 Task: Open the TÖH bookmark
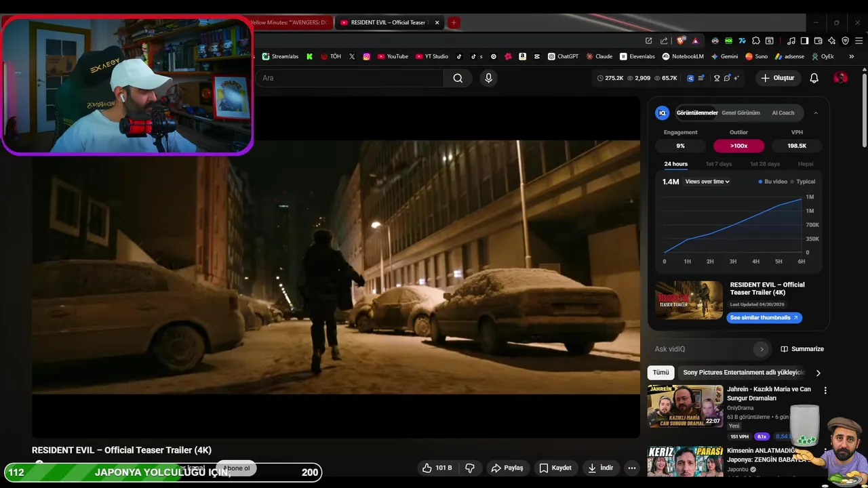click(331, 56)
